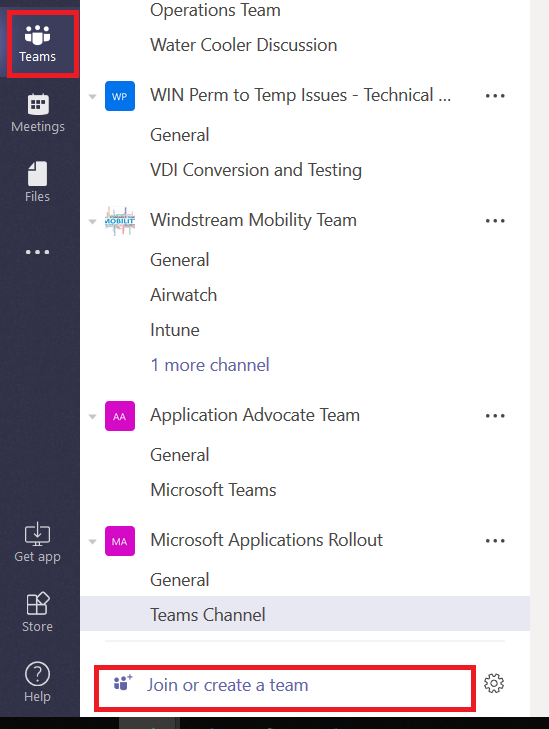Show more apps via sidebar ellipsis

38,252
